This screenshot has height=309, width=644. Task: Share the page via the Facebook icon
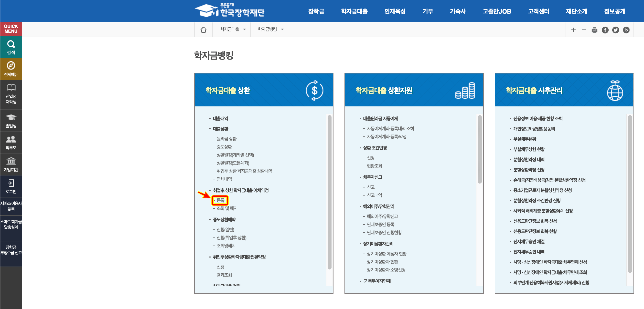pos(605,30)
